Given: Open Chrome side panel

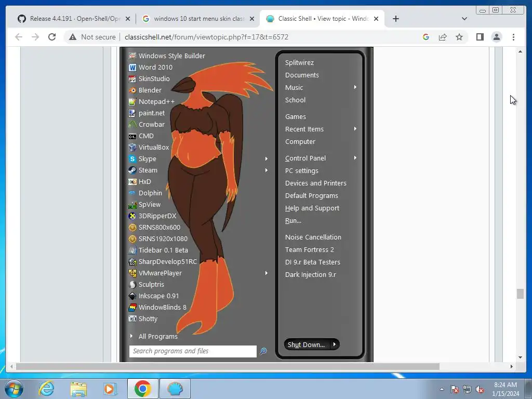Looking at the screenshot, I should [x=480, y=37].
